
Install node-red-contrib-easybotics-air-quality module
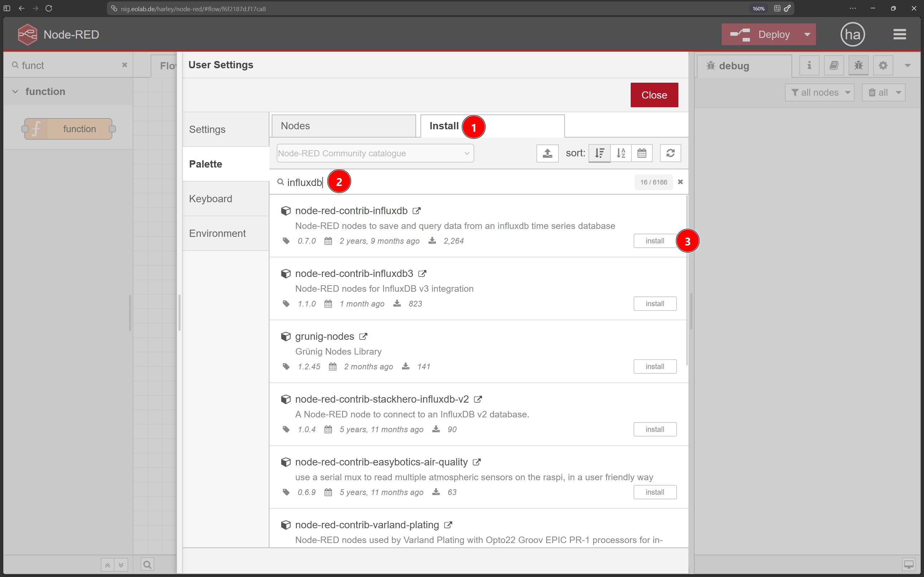[655, 492]
